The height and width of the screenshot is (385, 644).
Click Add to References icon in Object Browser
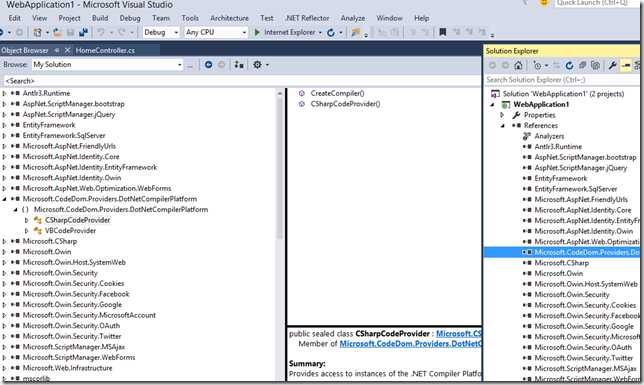(x=239, y=65)
